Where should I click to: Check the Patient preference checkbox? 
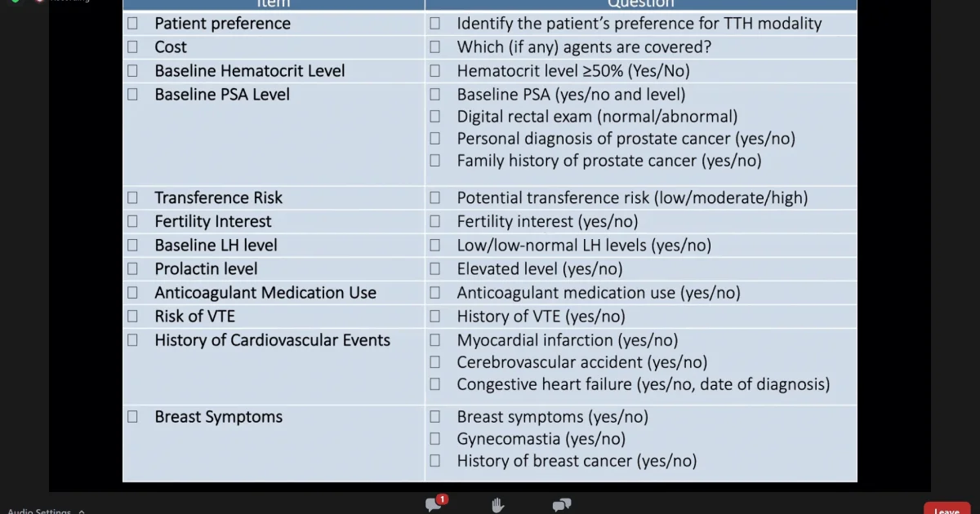pyautogui.click(x=133, y=24)
